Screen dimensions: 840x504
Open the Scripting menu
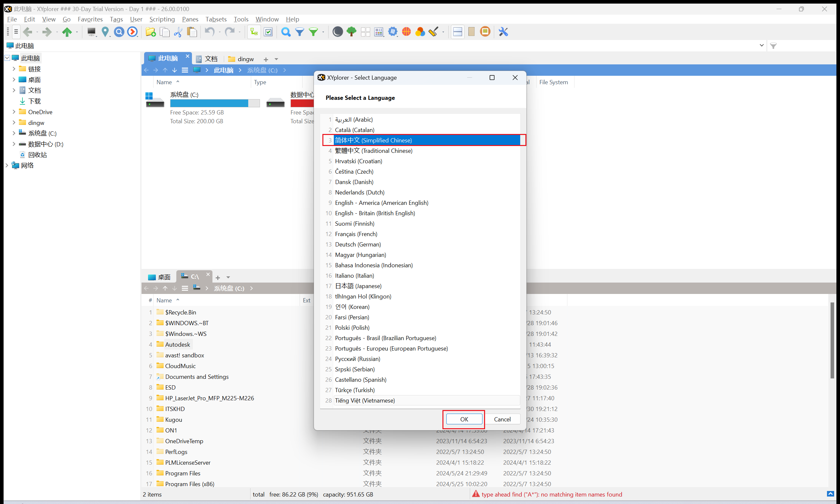[162, 20]
